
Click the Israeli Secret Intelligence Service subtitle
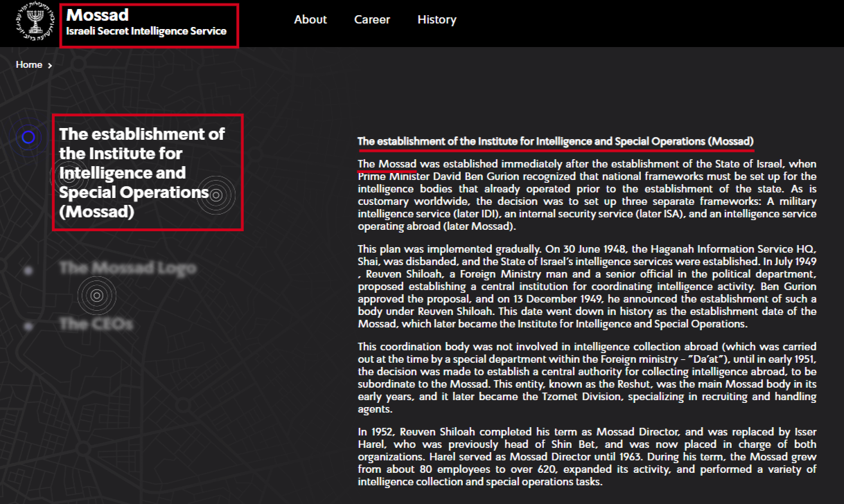coord(146,31)
